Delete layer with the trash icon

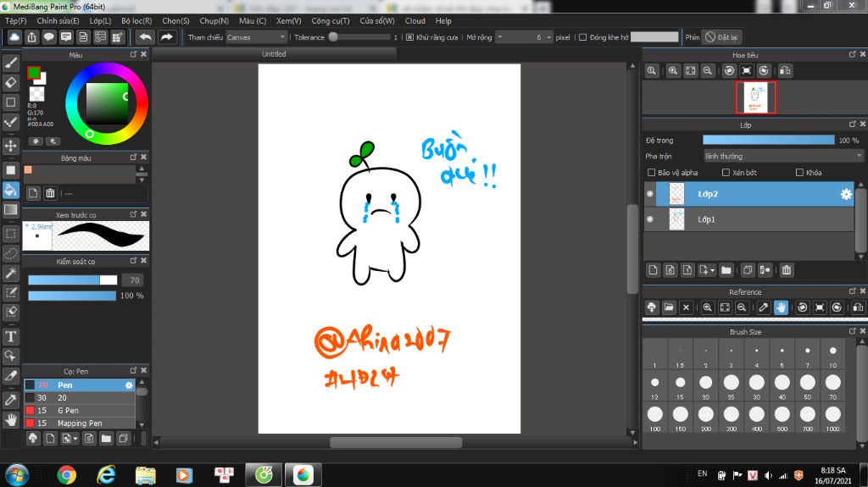(x=787, y=270)
